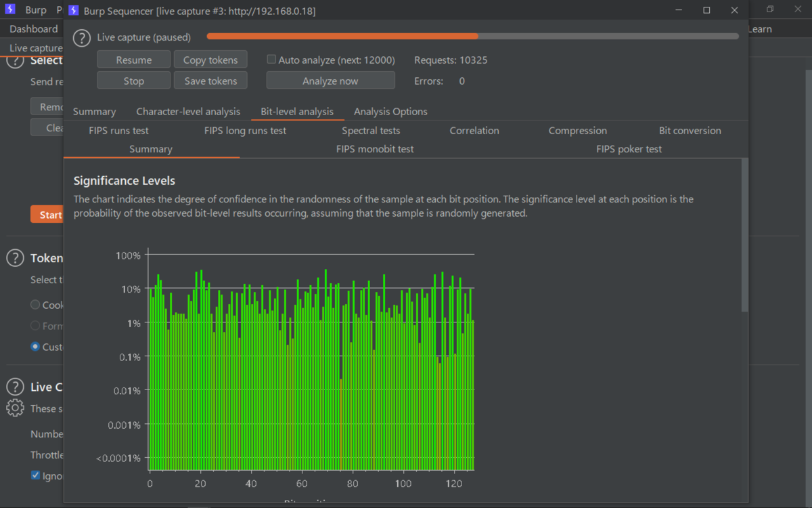This screenshot has width=812, height=508.
Task: Click the Errors: 0 counter
Action: pyautogui.click(x=439, y=81)
